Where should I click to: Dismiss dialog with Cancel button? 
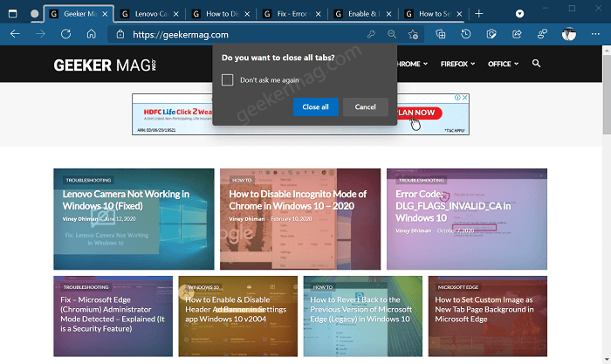[x=365, y=106]
